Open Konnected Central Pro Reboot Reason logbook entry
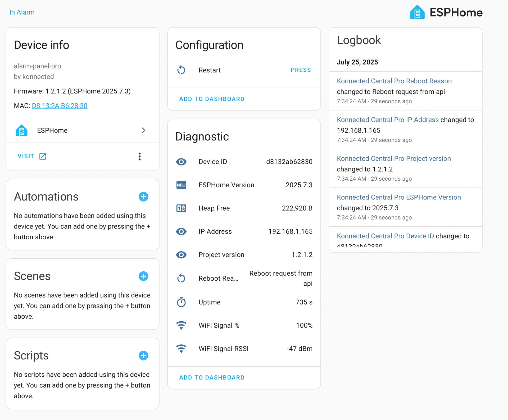This screenshot has height=420, width=508. tap(394, 81)
